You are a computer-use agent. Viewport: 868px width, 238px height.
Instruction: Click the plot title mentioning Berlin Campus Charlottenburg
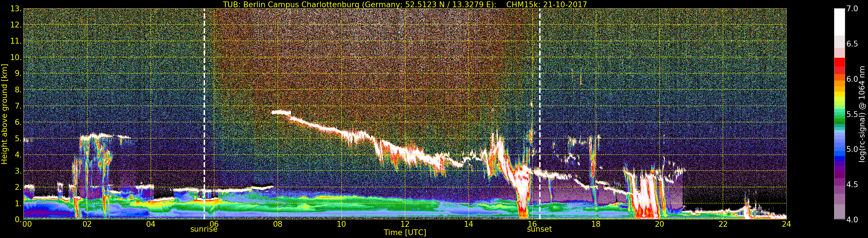[x=405, y=4]
